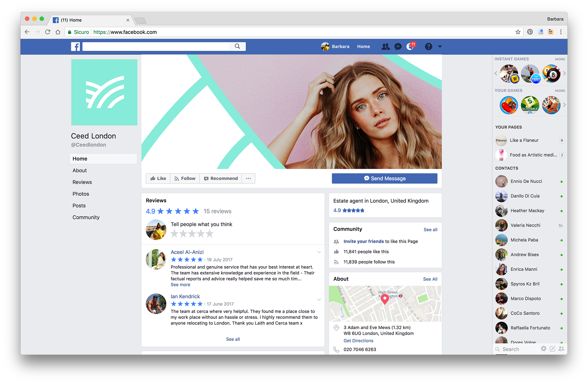
Task: Open account dropdown arrow in header
Action: click(440, 47)
